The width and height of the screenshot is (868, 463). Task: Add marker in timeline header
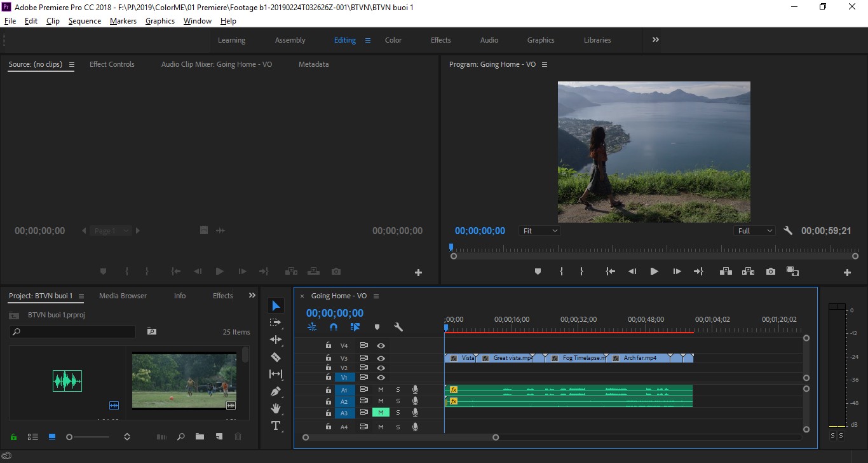pyautogui.click(x=377, y=327)
